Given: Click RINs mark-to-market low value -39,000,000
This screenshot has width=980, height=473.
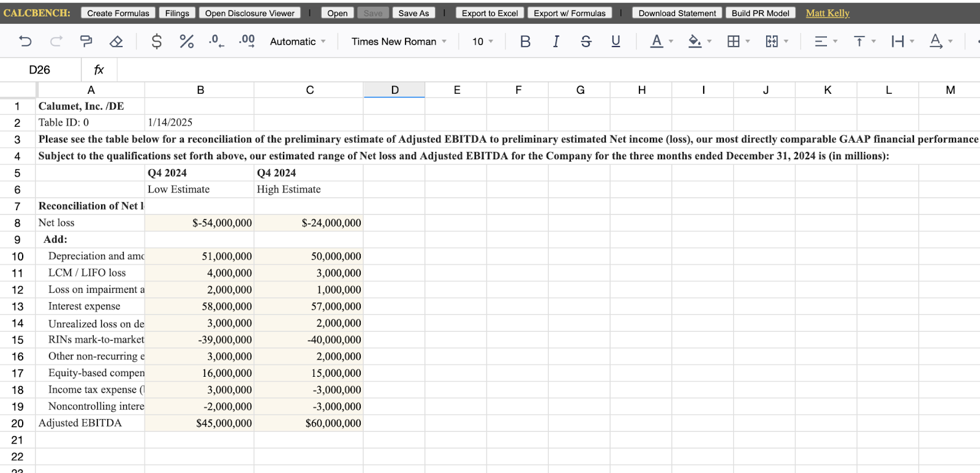Looking at the screenshot, I should click(200, 340).
